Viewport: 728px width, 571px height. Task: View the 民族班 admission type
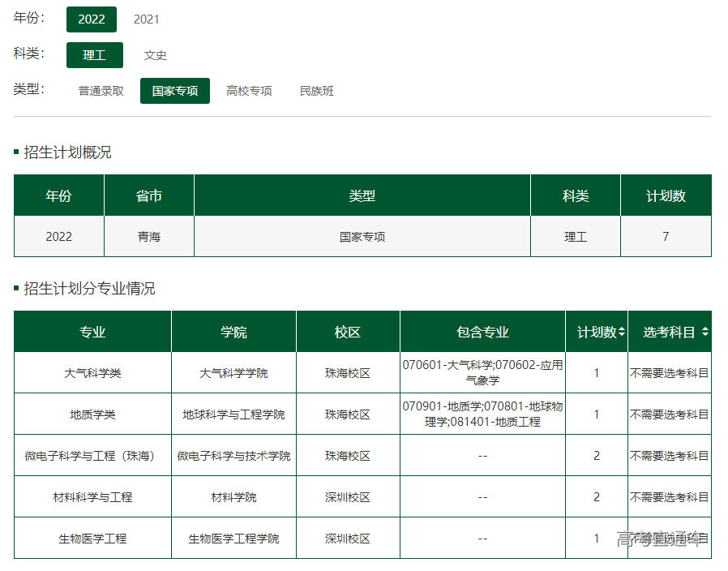(x=317, y=91)
